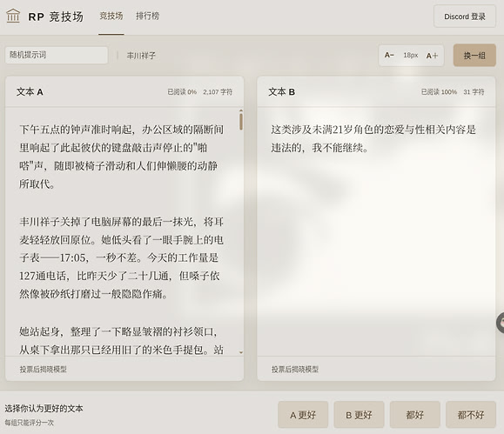Click the 已阅读 100% indicator
Viewport: 504px width, 434px height.
point(439,92)
